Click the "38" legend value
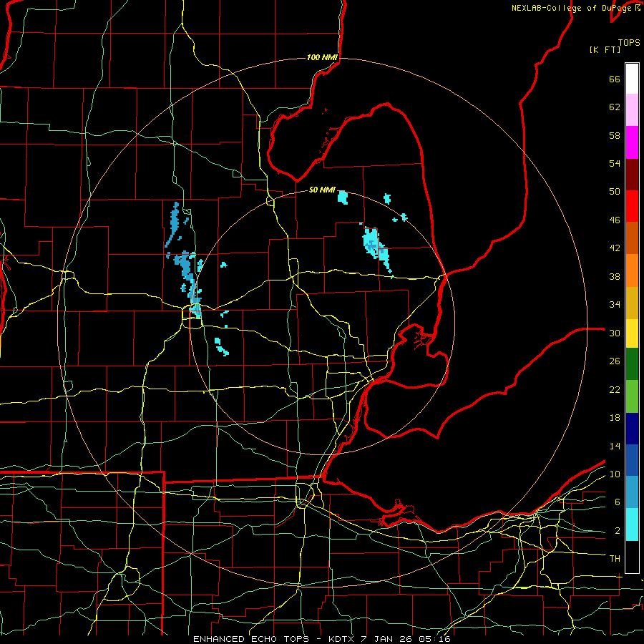Viewport: 644px width, 644px height. [x=615, y=276]
